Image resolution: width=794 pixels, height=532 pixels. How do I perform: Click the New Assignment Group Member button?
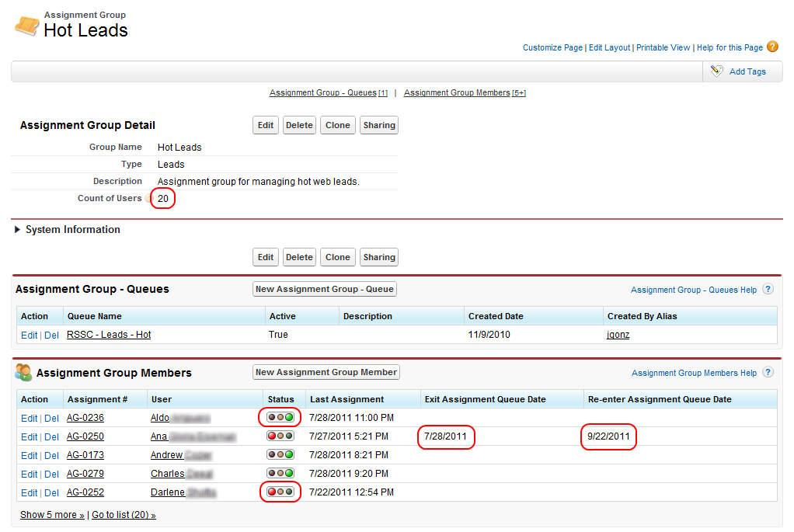pyautogui.click(x=326, y=372)
